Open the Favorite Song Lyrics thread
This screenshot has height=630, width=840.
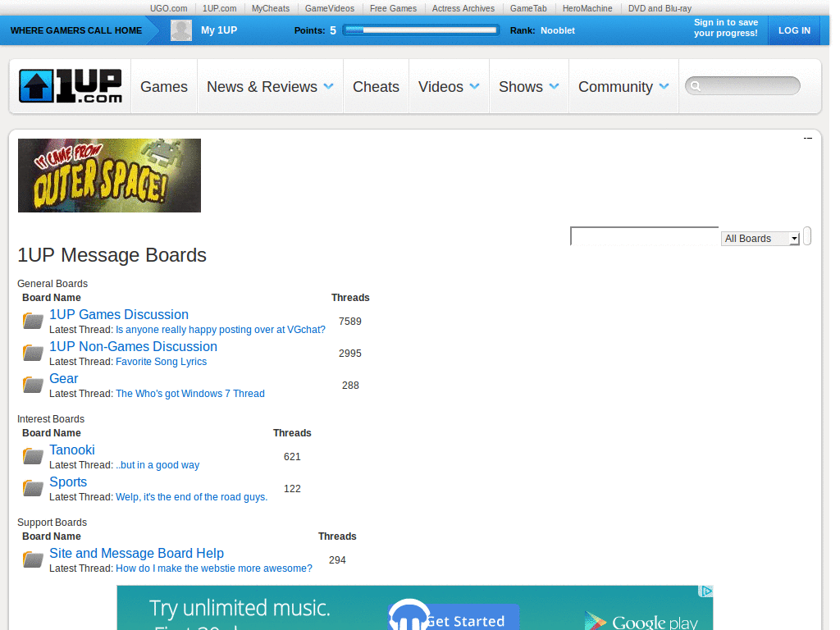tap(162, 362)
